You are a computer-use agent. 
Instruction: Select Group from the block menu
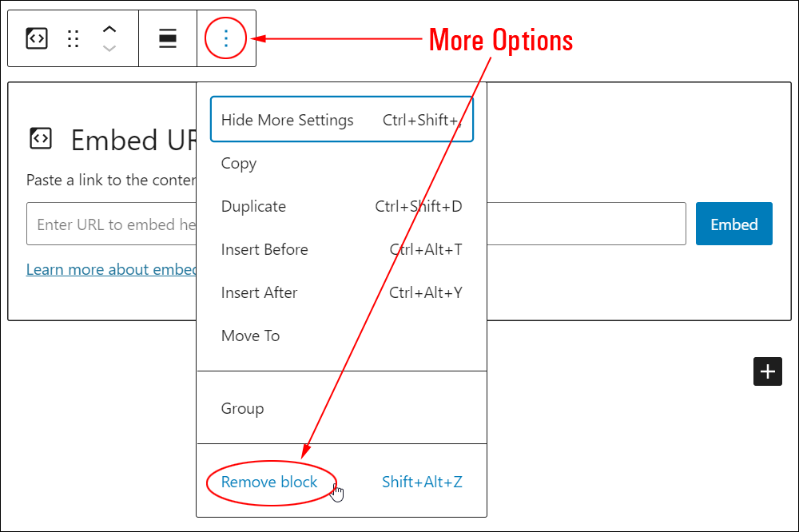[341, 408]
